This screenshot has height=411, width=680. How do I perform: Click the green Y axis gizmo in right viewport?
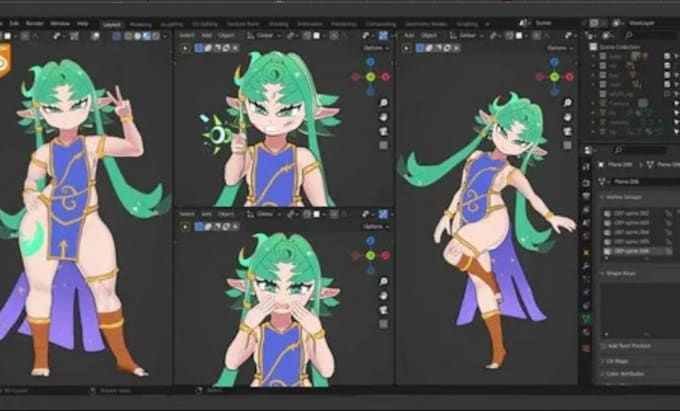click(555, 77)
